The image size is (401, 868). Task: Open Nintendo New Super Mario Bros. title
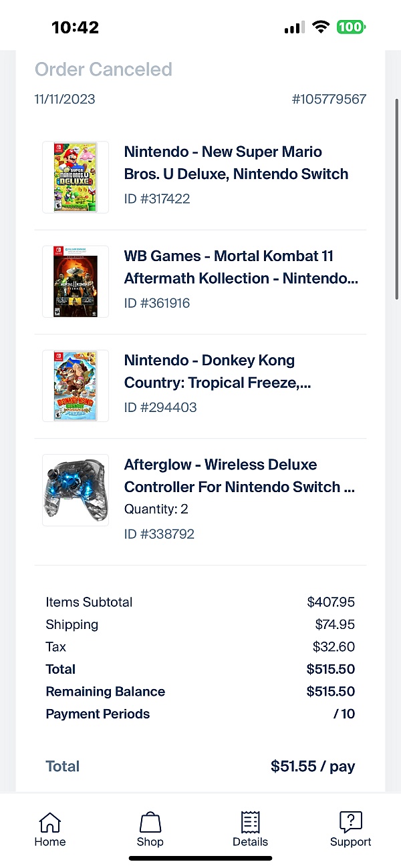click(236, 163)
